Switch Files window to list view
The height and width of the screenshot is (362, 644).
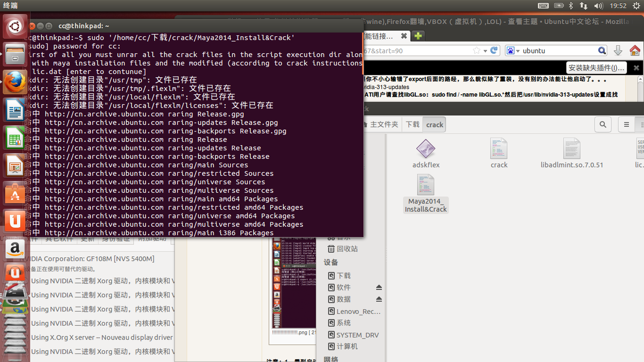click(627, 124)
